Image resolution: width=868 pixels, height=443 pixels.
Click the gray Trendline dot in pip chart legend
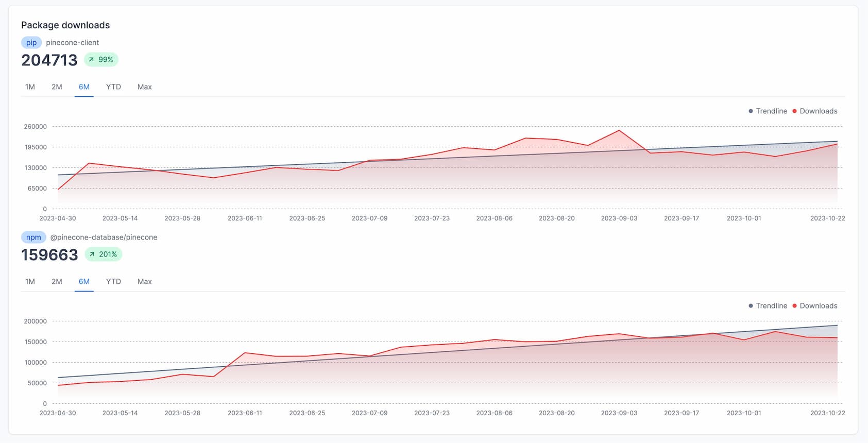click(751, 111)
